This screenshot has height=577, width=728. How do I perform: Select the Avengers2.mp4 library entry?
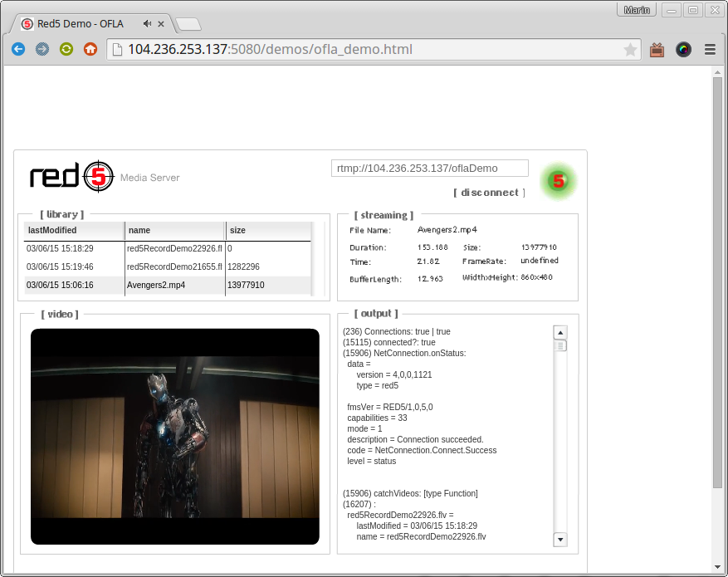[167, 285]
